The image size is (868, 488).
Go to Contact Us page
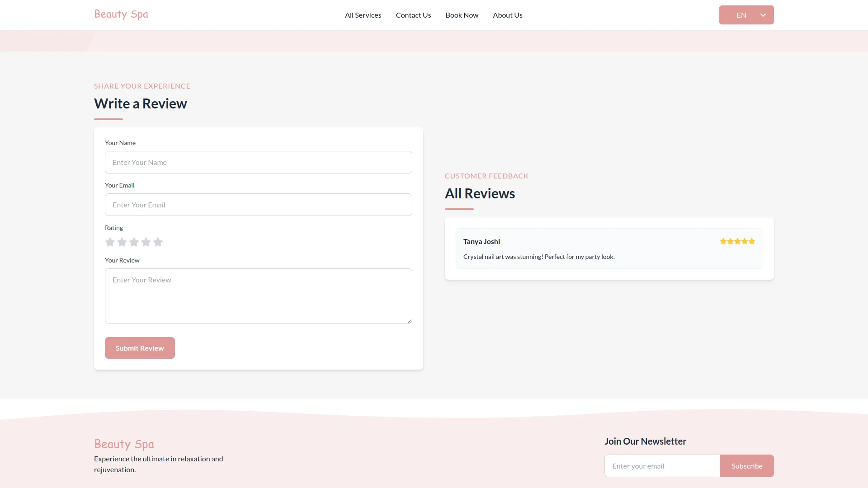tap(413, 15)
